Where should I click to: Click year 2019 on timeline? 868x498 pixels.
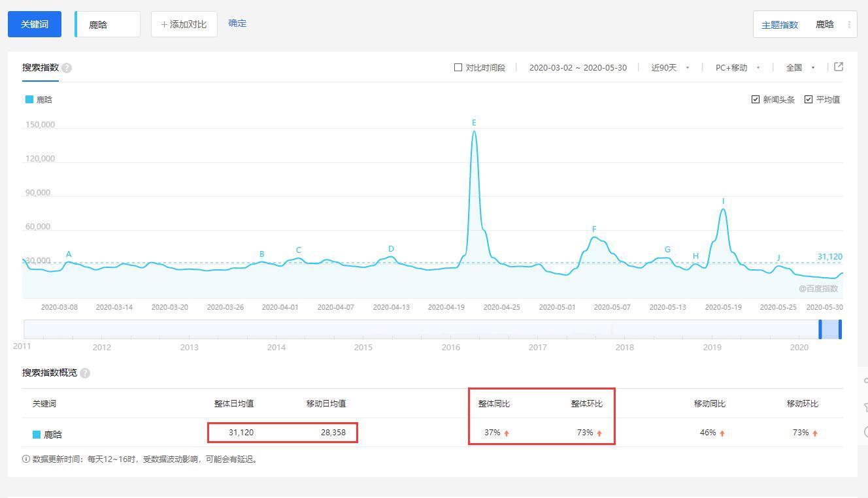click(712, 347)
